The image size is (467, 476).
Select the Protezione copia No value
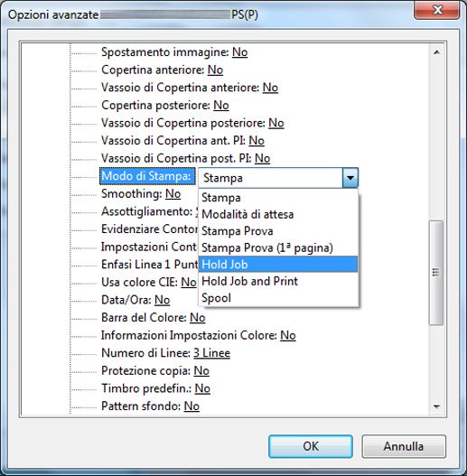(201, 370)
